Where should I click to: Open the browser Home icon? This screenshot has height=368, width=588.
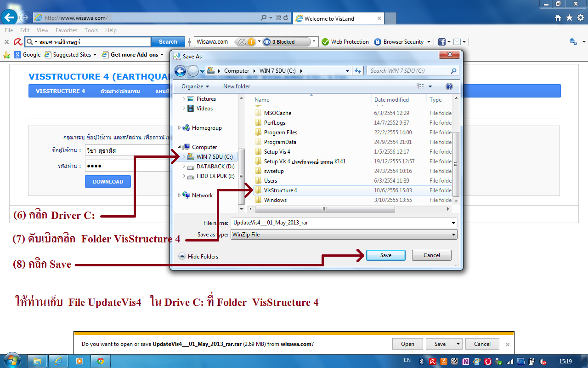click(x=558, y=17)
